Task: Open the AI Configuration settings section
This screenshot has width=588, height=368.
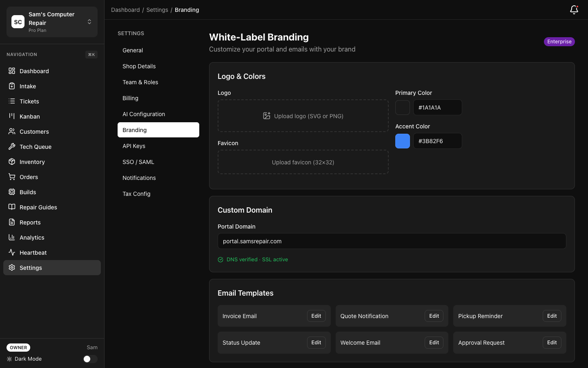Action: click(144, 114)
